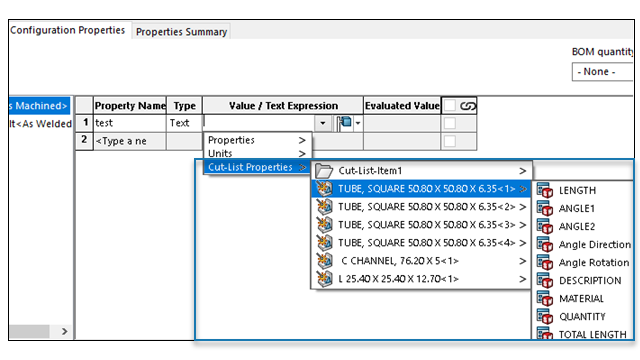Click the link chain icon in table header
The image size is (640, 360).
pos(468,106)
